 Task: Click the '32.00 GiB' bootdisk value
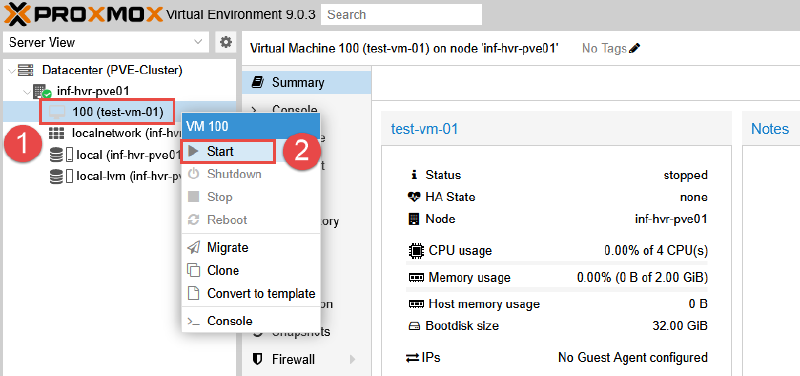680,326
